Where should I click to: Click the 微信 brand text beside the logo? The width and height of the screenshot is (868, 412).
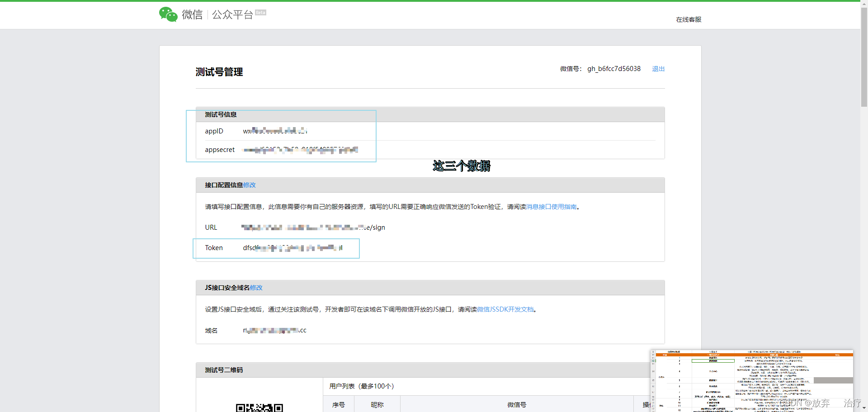[192, 14]
